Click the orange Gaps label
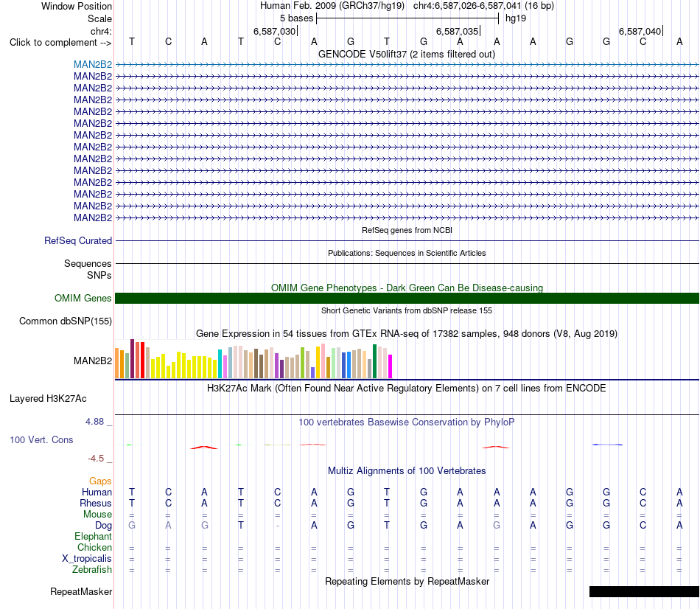The width and height of the screenshot is (700, 609). click(100, 481)
